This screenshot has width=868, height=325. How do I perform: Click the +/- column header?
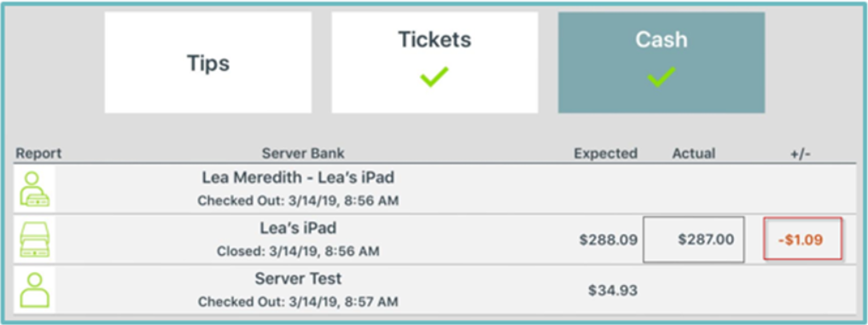[801, 154]
